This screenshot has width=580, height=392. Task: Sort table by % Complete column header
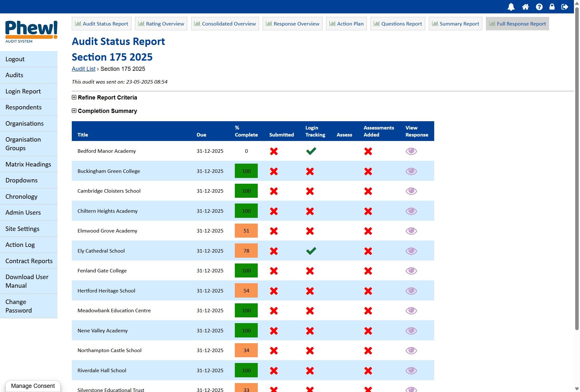point(246,131)
